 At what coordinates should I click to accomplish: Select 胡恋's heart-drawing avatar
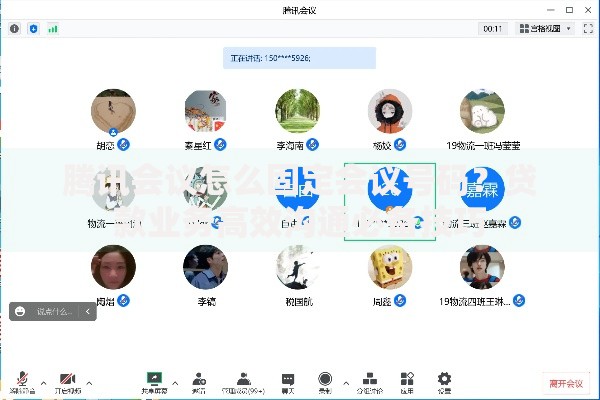coord(113,111)
